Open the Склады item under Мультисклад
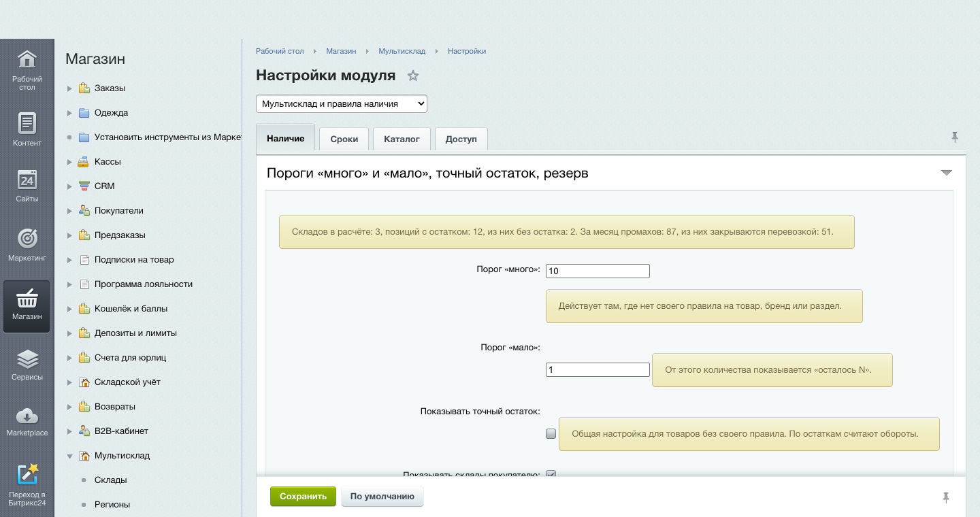This screenshot has height=517, width=980. 111,480
